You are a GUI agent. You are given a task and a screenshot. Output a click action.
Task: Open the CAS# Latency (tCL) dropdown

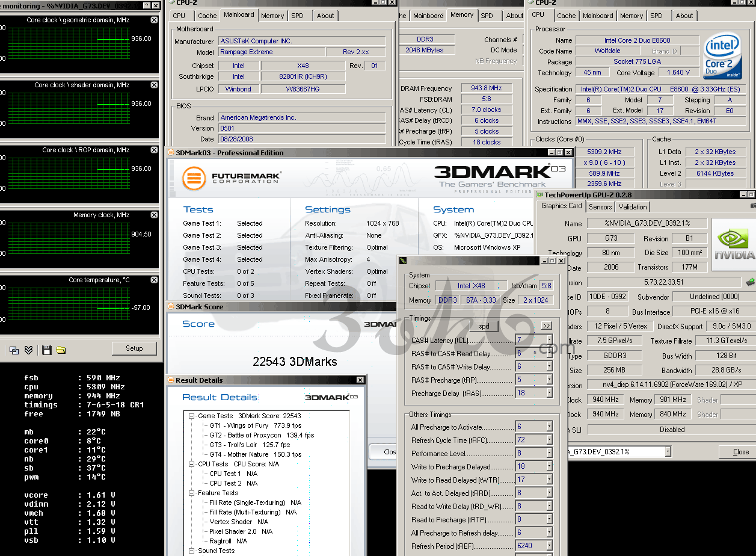549,340
